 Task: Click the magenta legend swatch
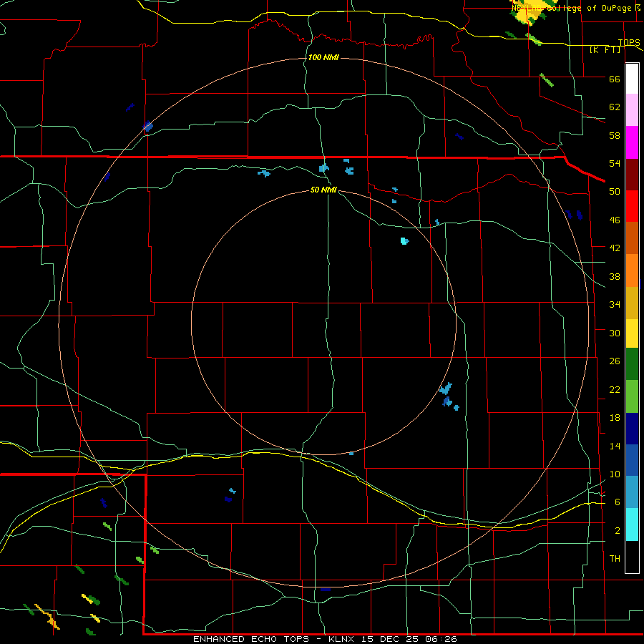coord(632,142)
